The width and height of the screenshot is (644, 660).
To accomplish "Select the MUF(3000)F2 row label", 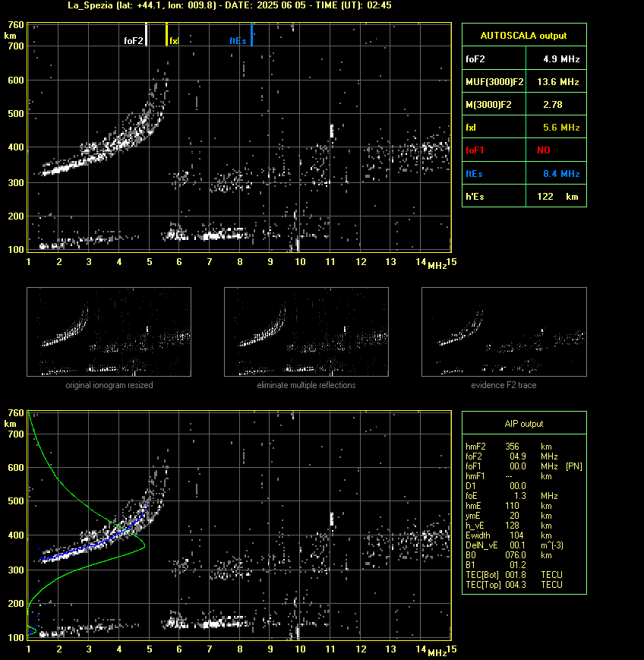I will (494, 82).
